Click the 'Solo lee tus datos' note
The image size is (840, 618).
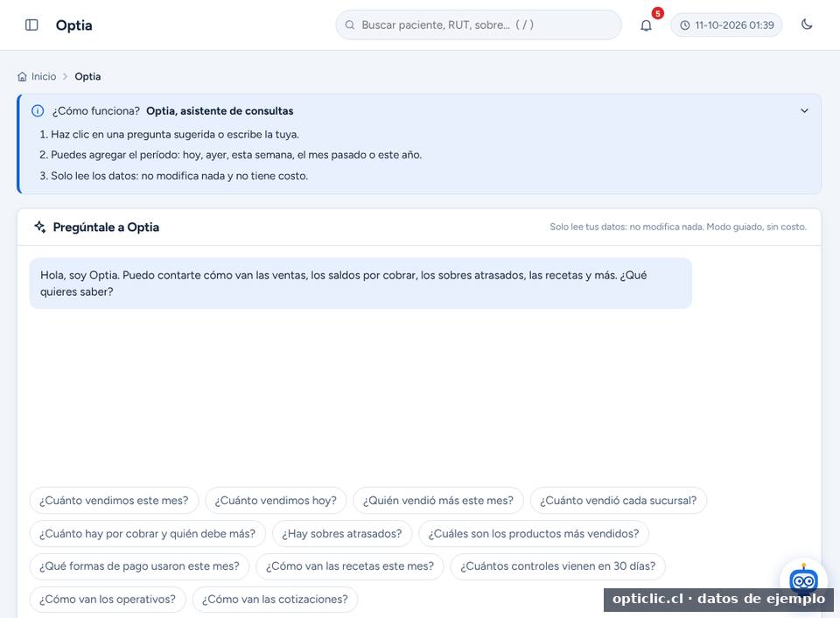coord(678,227)
